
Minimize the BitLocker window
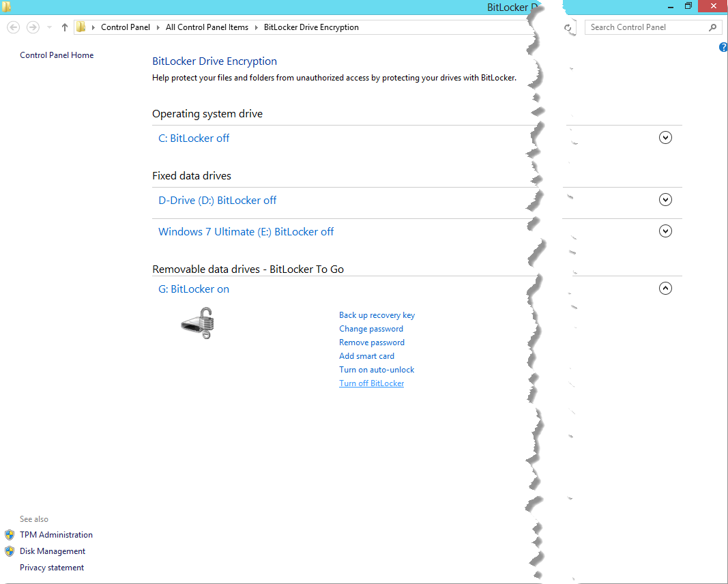pos(671,7)
